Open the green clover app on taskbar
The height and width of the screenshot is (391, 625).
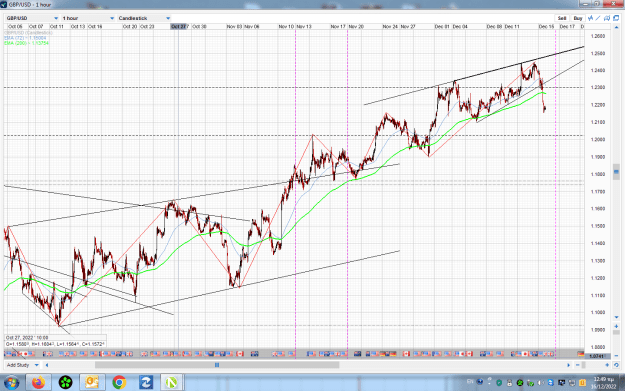pos(65,383)
